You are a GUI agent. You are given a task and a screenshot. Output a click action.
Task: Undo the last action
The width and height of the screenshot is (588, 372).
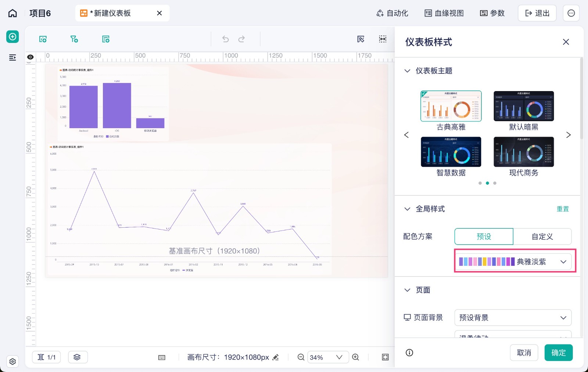pos(226,39)
